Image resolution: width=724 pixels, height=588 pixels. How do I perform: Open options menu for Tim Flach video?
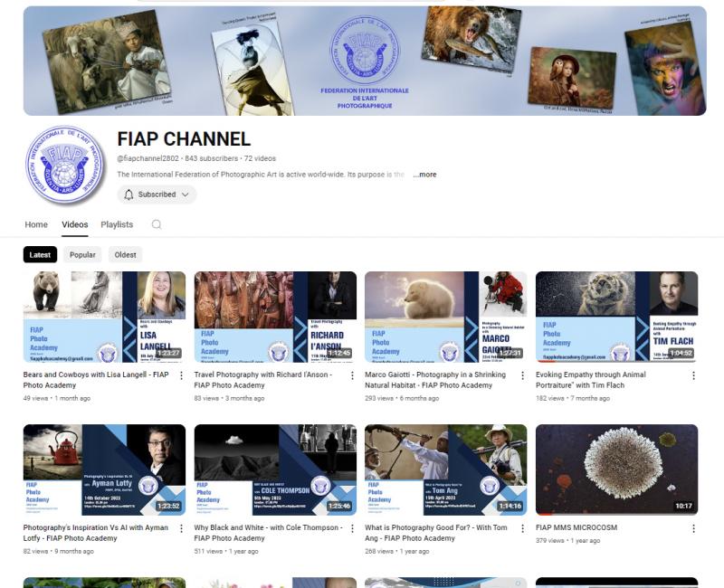693,375
